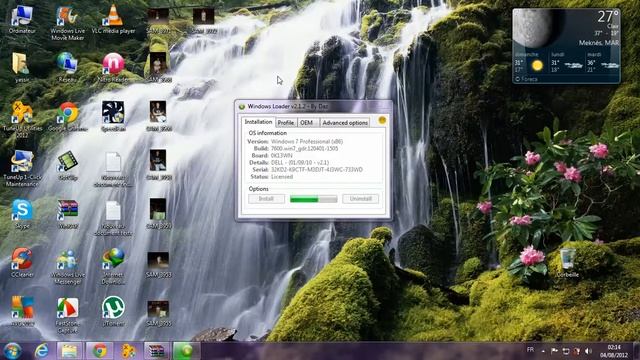
Task: Open WinRAR desktop shortcut
Action: coord(68,214)
